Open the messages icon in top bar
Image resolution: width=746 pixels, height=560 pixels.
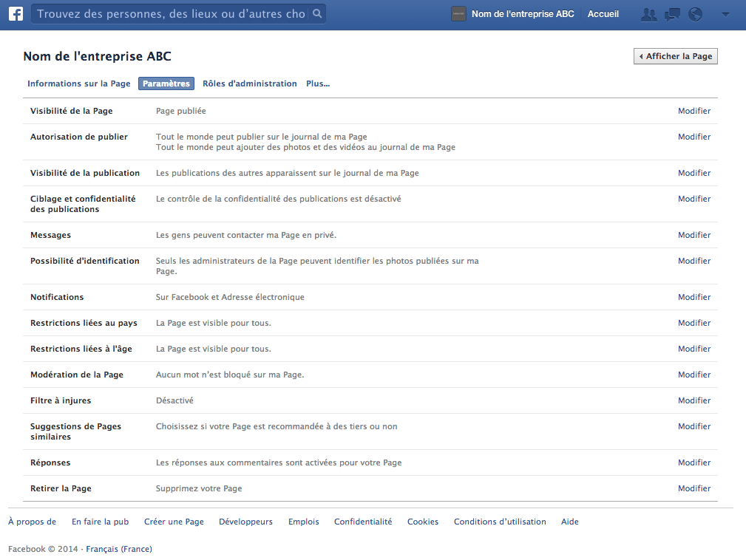tap(672, 14)
